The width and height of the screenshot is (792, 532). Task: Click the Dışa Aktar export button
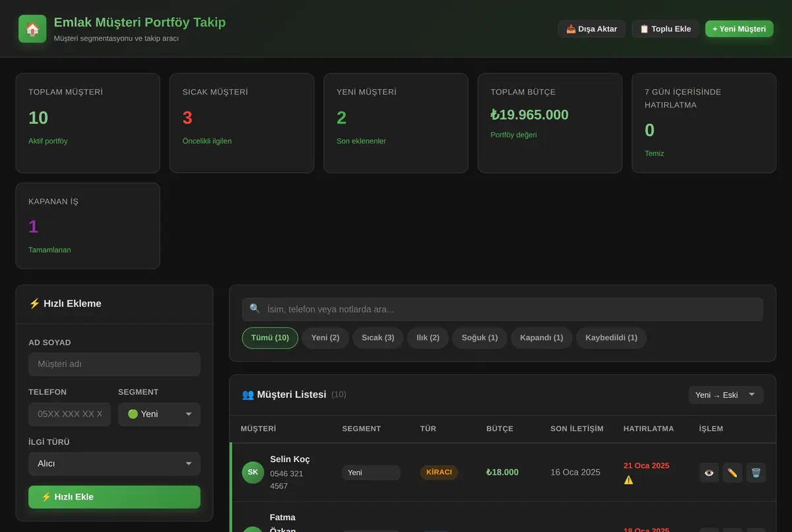point(592,29)
